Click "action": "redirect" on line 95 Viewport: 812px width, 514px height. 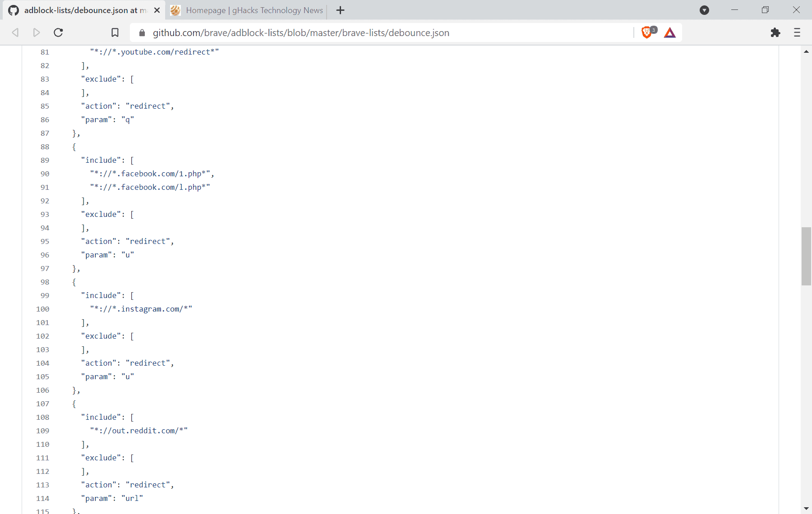point(127,241)
